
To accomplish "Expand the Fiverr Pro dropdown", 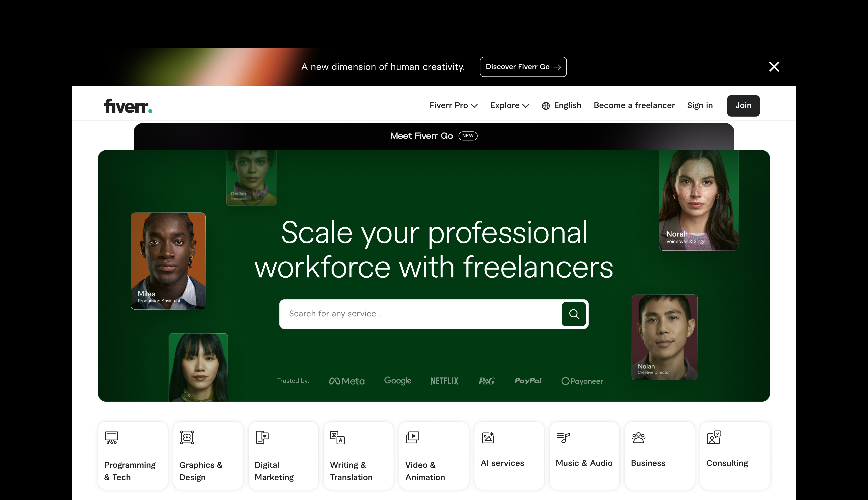I will [x=453, y=105].
